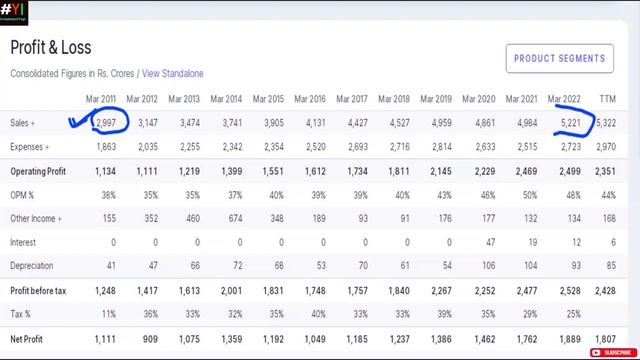Image resolution: width=640 pixels, height=360 pixels.
Task: Click the Profit before tax label
Action: 38,291
